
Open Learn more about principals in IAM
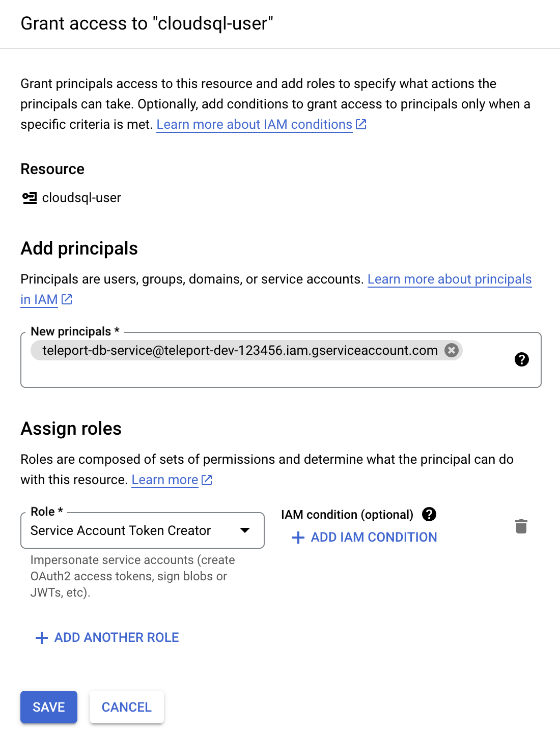pos(449,279)
